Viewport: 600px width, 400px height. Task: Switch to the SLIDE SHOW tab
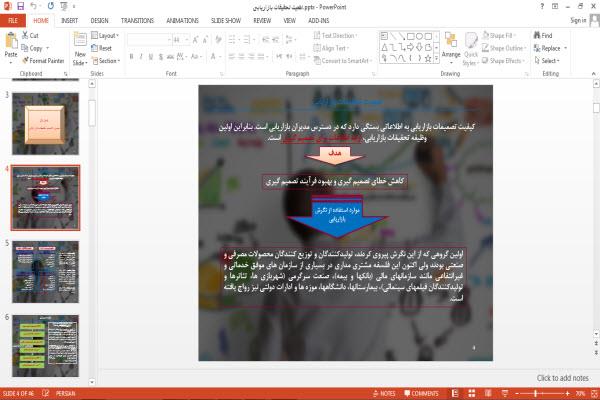pos(226,21)
